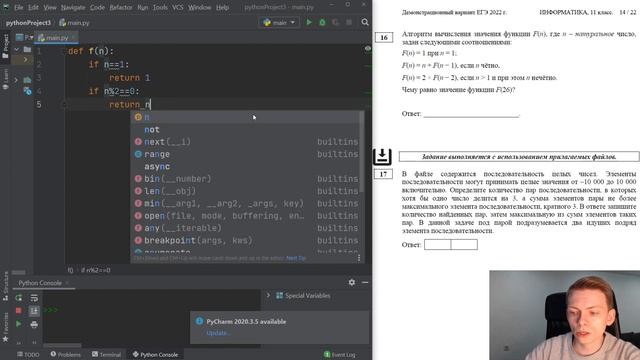Click the Run with Coverage icon

(x=336, y=22)
